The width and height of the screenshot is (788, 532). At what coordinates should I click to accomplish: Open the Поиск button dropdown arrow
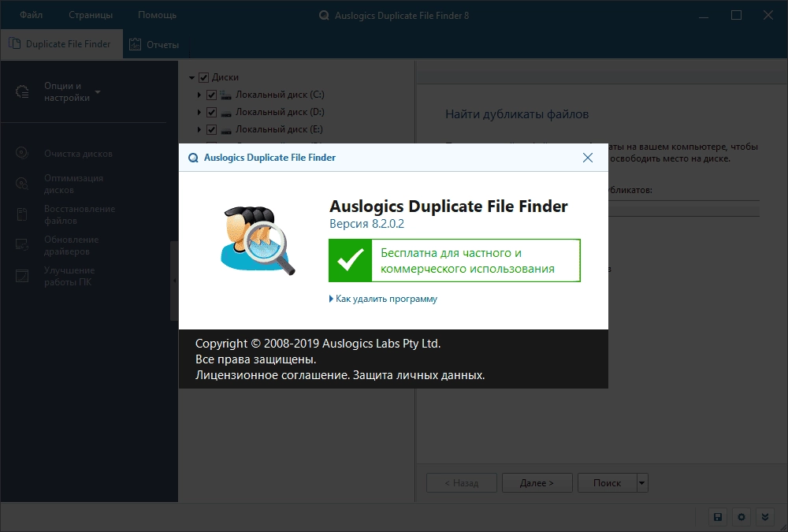(642, 482)
